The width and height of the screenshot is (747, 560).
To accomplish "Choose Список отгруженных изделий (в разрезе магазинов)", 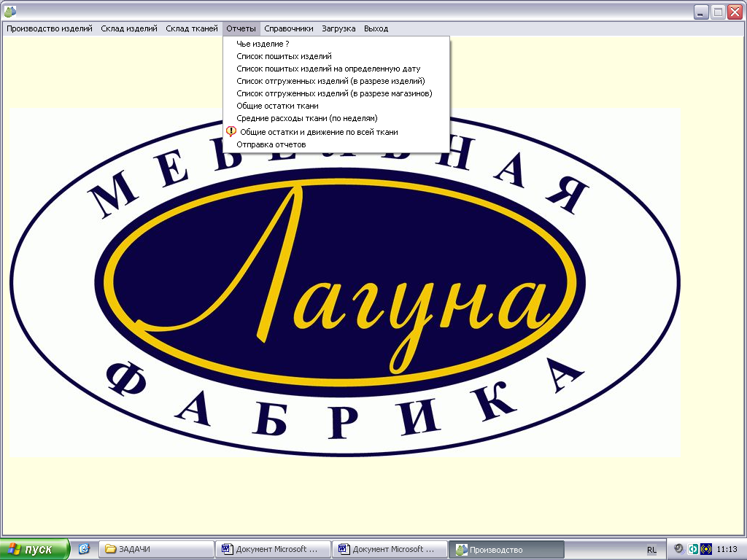I will [336, 93].
